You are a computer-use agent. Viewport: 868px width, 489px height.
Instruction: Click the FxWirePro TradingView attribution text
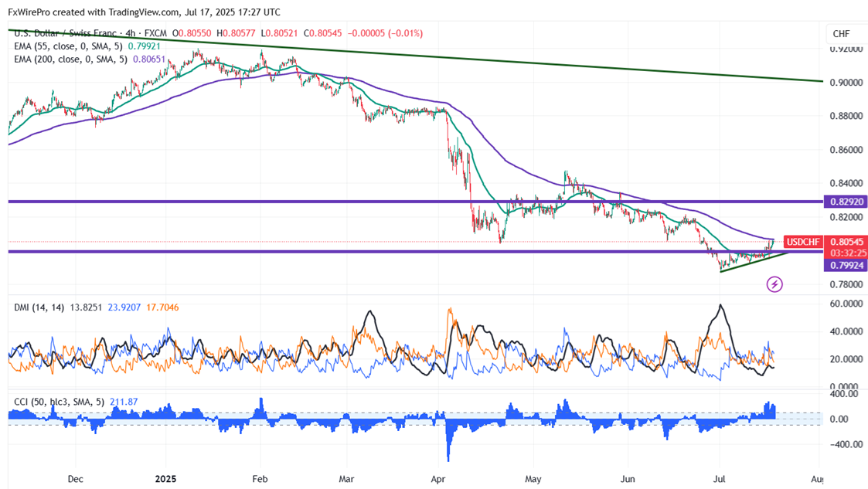[x=144, y=12]
